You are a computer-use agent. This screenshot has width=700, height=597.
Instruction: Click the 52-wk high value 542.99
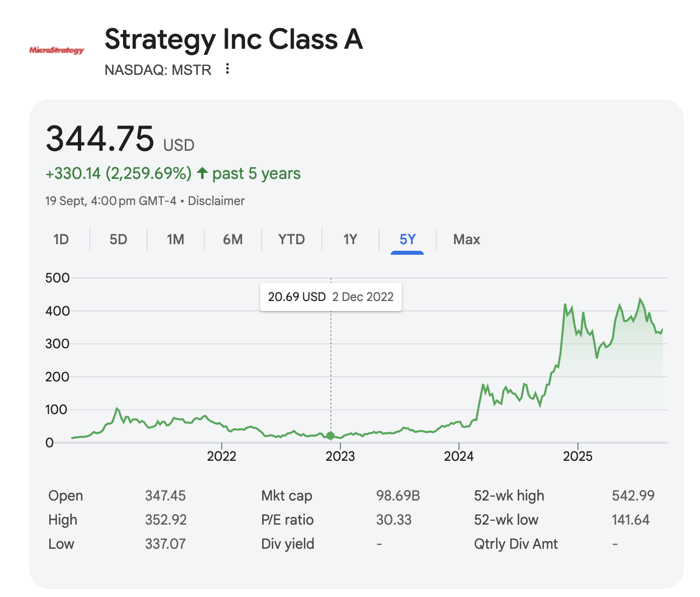[x=633, y=496]
